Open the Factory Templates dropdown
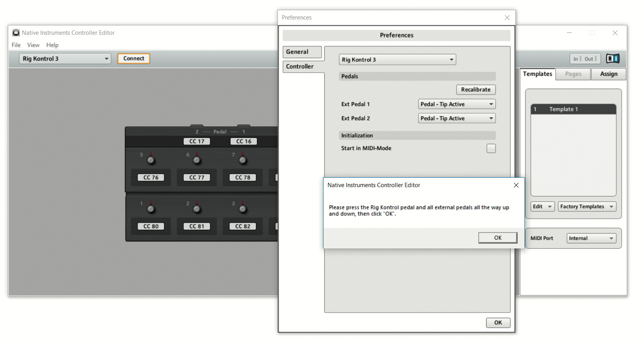The width and height of the screenshot is (644, 343). tap(586, 207)
